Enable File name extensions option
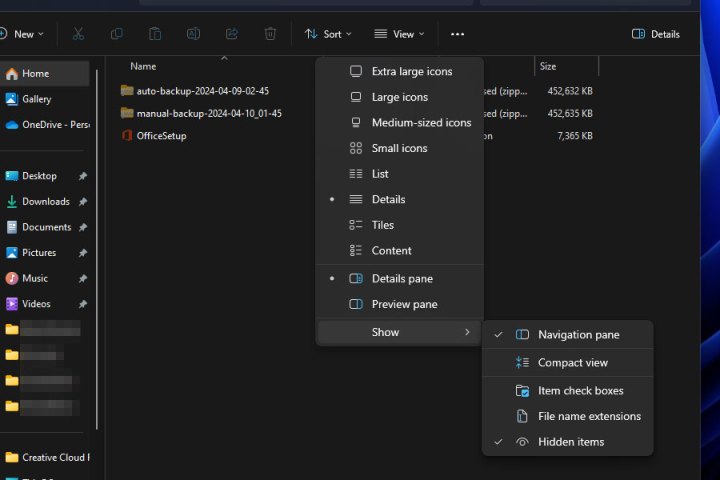The image size is (720, 480). (589, 416)
